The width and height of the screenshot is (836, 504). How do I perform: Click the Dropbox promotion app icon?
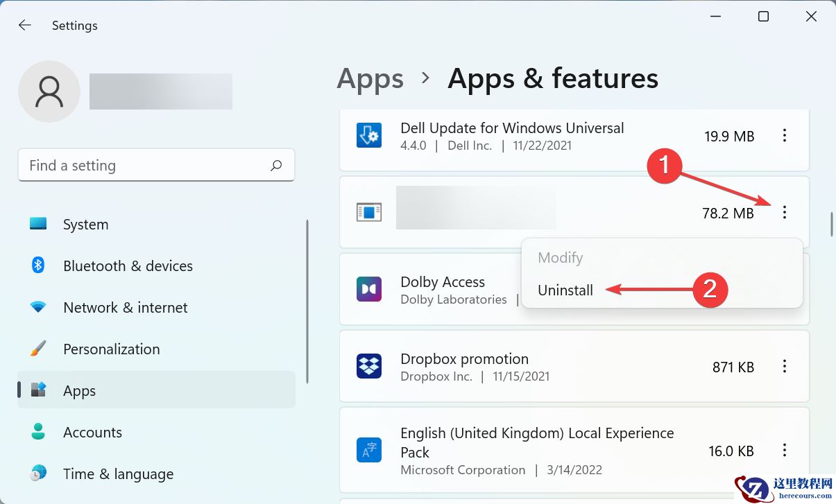[369, 366]
